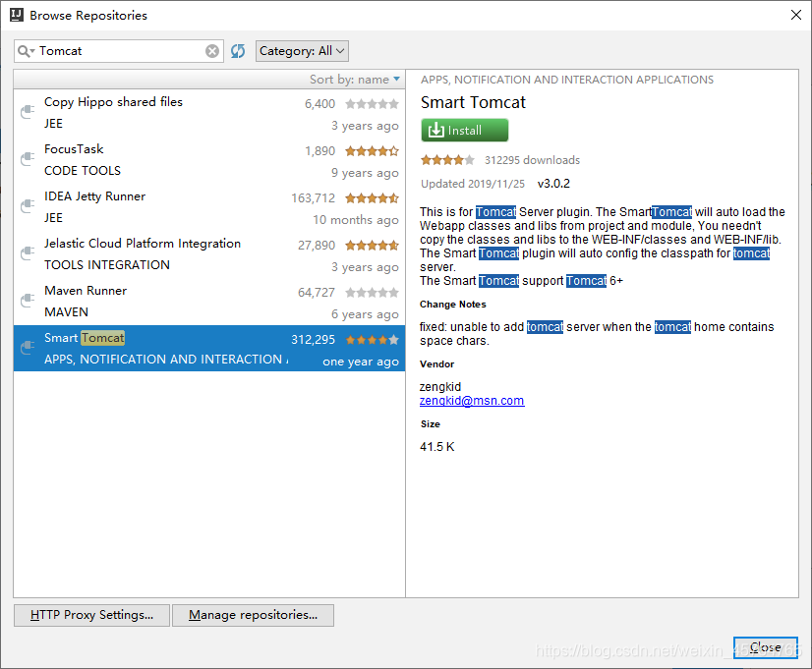Click the IntelliJ logo in title bar
Image resolution: width=812 pixels, height=669 pixels.
[17, 15]
